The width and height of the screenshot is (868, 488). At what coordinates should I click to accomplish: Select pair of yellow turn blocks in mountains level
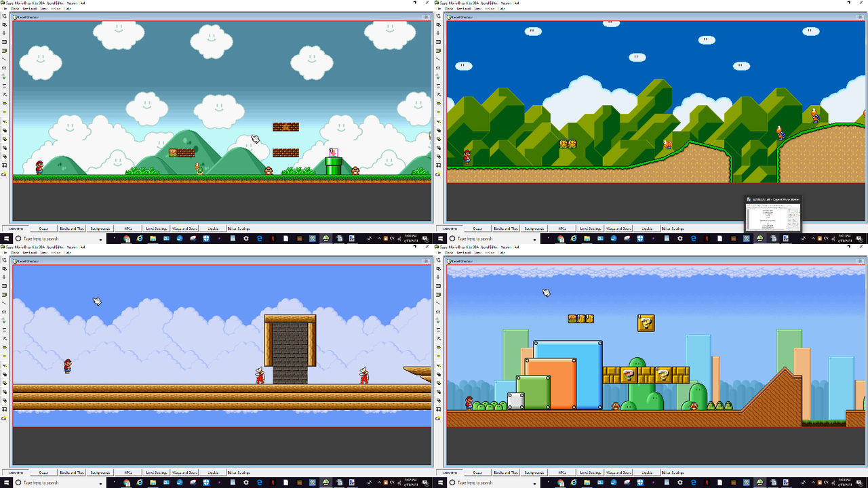[568, 144]
